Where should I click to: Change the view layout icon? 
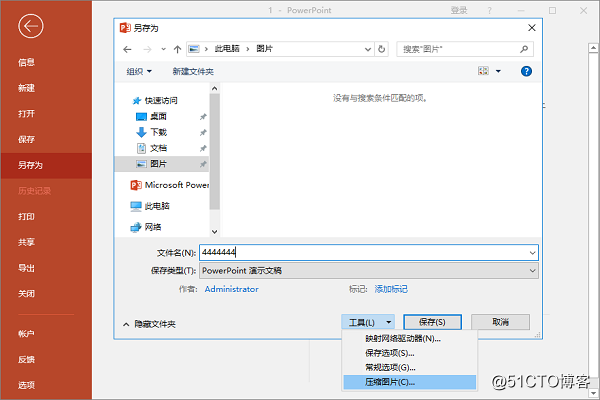[x=483, y=71]
